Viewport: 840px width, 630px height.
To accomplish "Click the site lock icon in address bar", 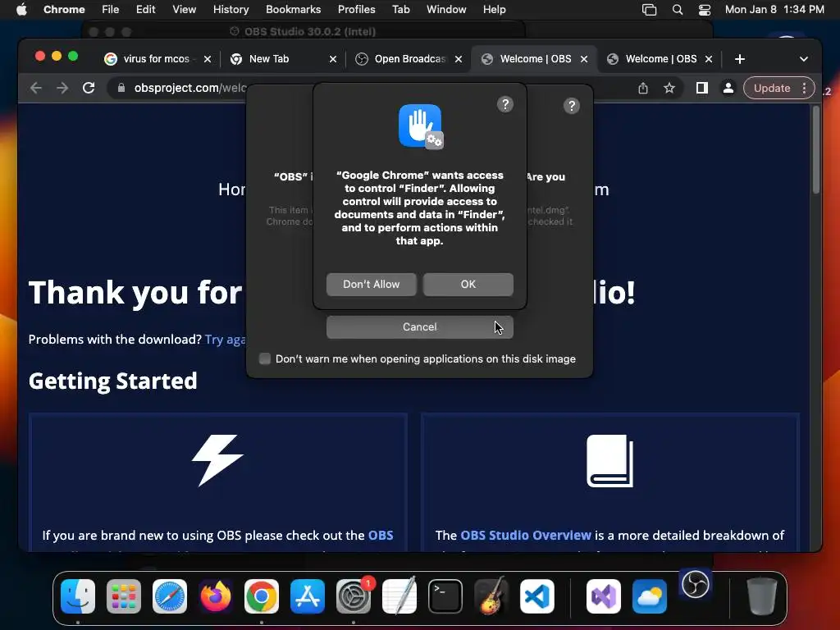I will click(121, 88).
